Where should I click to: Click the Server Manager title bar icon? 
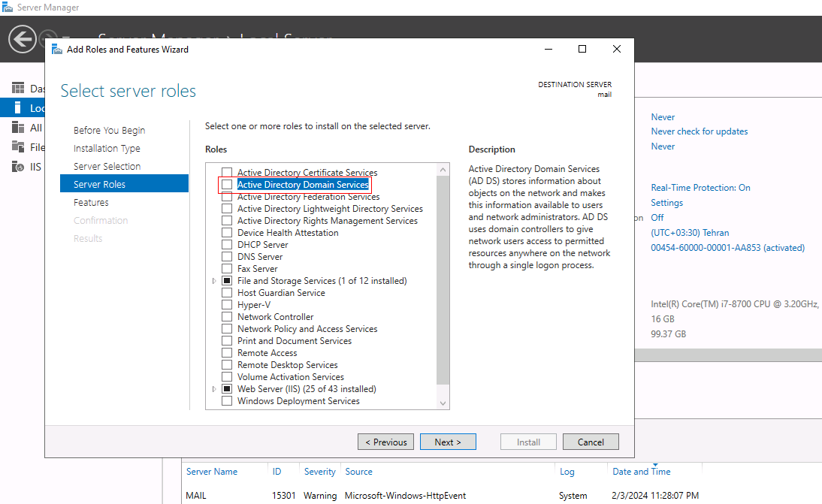click(x=8, y=8)
